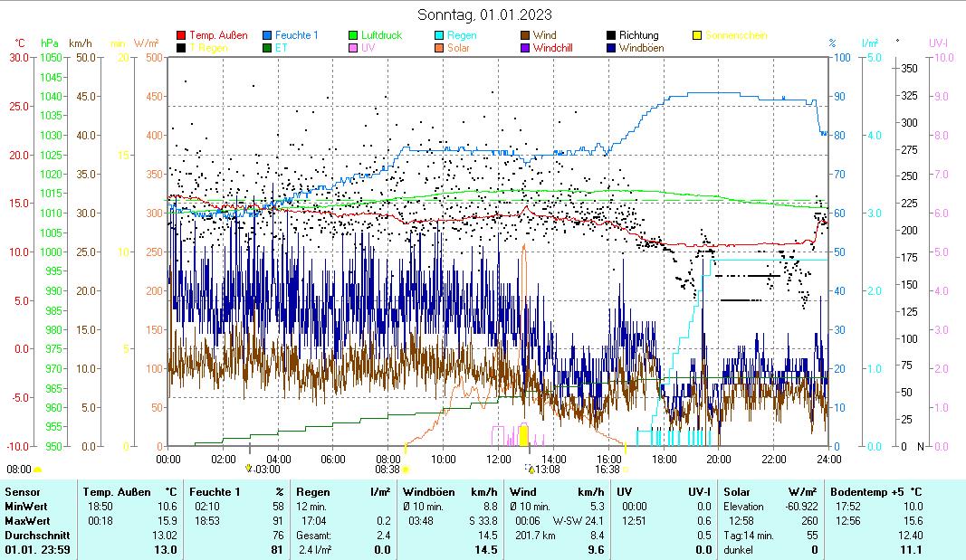Click the sunrise icon next to 08:38
966x560 pixels.
406,470
